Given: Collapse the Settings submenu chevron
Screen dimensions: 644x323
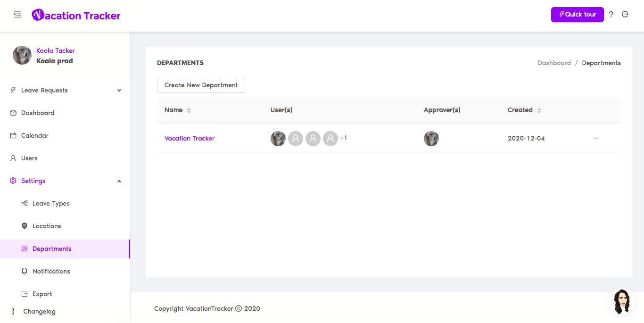Looking at the screenshot, I should coord(119,181).
